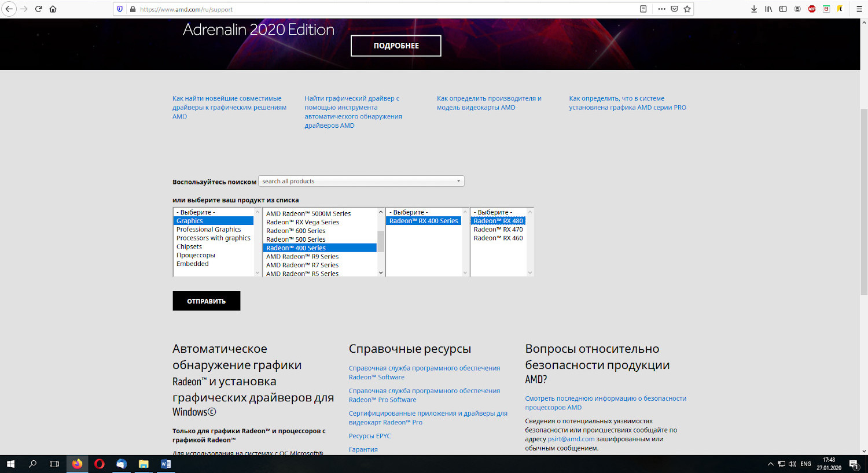Select Processors with graphics category
Image resolution: width=868 pixels, height=473 pixels.
pos(213,238)
